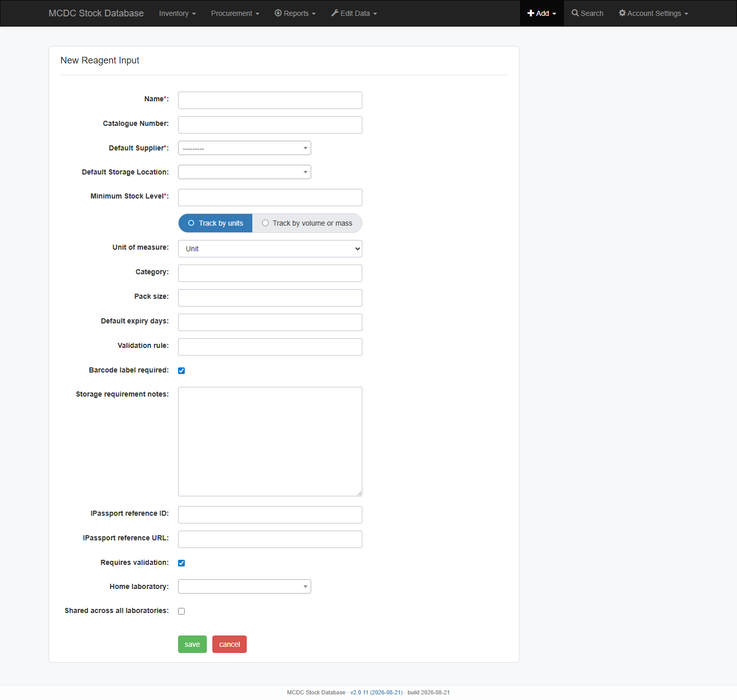The height and width of the screenshot is (700, 737).
Task: Focus the Default expiry days field
Action: (x=270, y=322)
